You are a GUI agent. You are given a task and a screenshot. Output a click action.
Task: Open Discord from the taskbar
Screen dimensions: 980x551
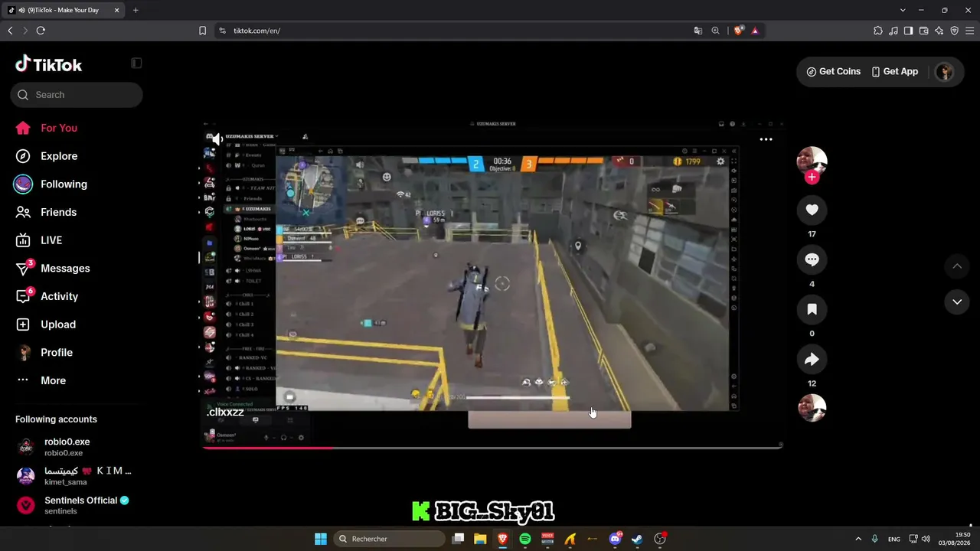click(x=615, y=539)
